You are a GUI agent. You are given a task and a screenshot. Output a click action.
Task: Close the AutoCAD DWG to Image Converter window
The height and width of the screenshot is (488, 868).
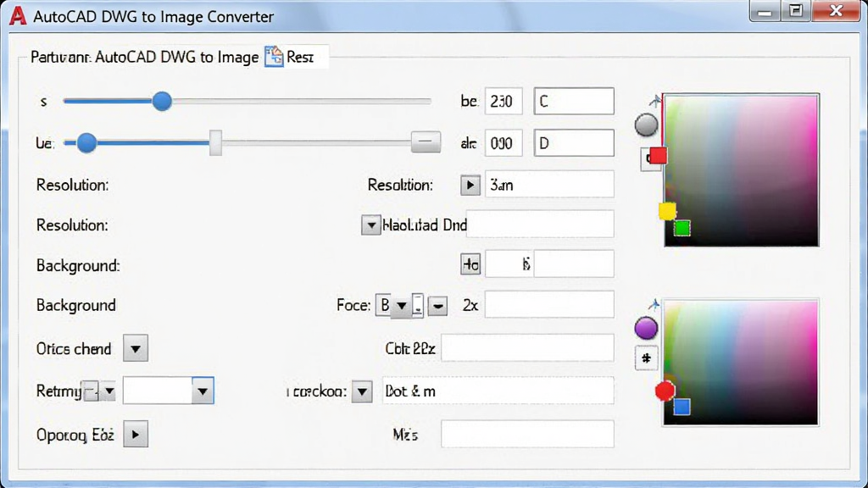coord(837,11)
